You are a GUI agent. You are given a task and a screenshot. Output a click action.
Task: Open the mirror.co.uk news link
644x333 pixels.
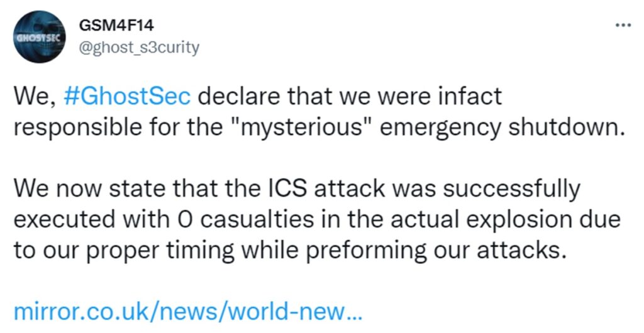tap(187, 312)
